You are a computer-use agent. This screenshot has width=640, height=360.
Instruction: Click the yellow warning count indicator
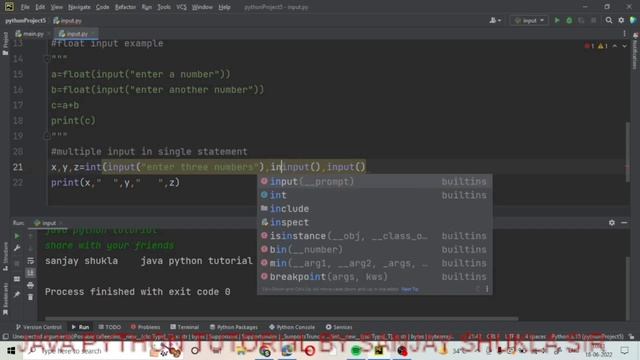[603, 46]
